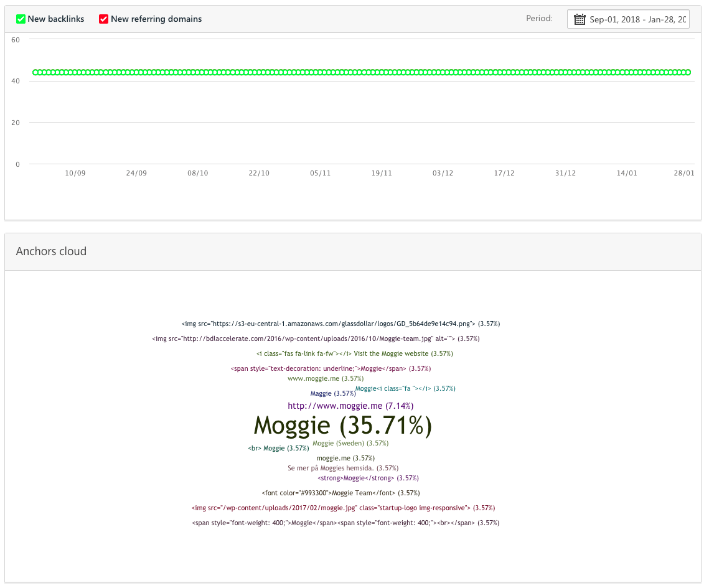
Task: Select Moggie<i class="fa "> anchor
Action: click(405, 389)
